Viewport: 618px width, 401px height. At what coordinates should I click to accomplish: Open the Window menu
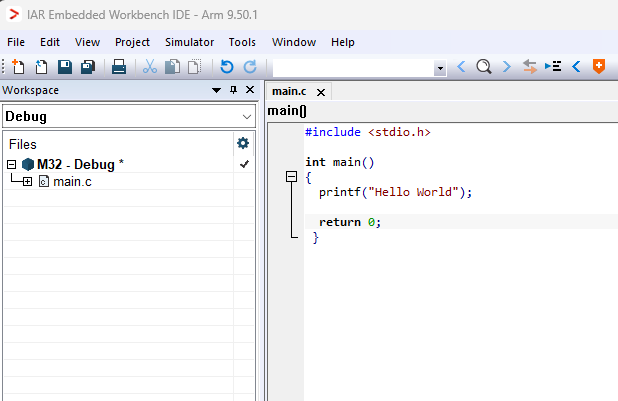(294, 42)
